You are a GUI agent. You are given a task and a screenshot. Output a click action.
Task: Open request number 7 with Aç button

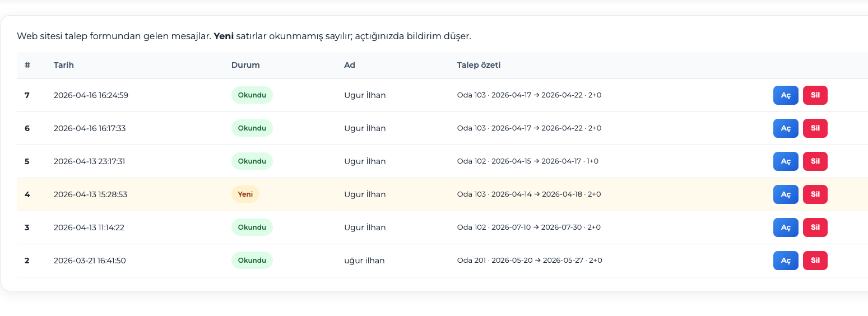coord(785,95)
